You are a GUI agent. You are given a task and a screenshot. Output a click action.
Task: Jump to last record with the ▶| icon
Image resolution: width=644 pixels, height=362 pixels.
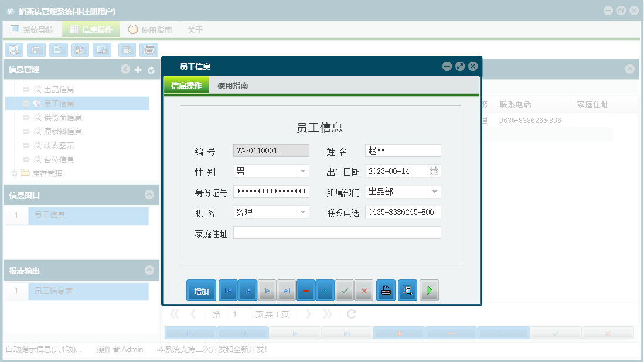coord(286,290)
